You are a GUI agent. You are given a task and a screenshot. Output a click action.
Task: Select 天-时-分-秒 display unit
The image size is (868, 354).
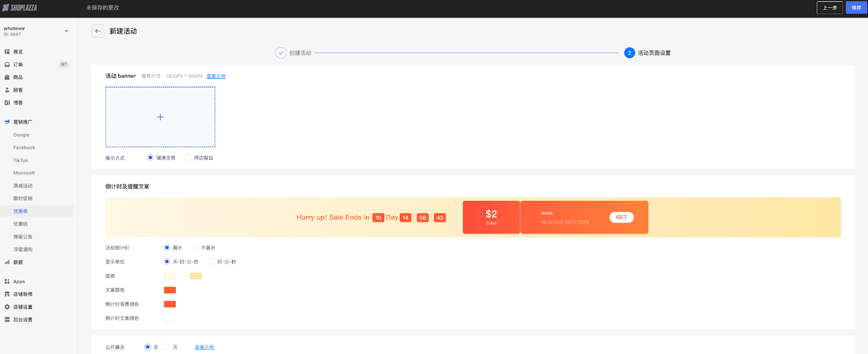167,262
